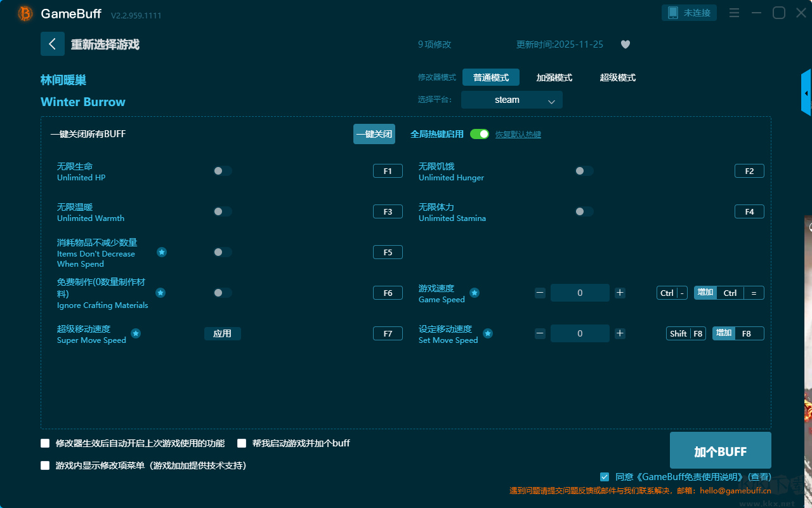Check the in-game cheat menu display checkbox
The height and width of the screenshot is (508, 812).
(x=45, y=465)
